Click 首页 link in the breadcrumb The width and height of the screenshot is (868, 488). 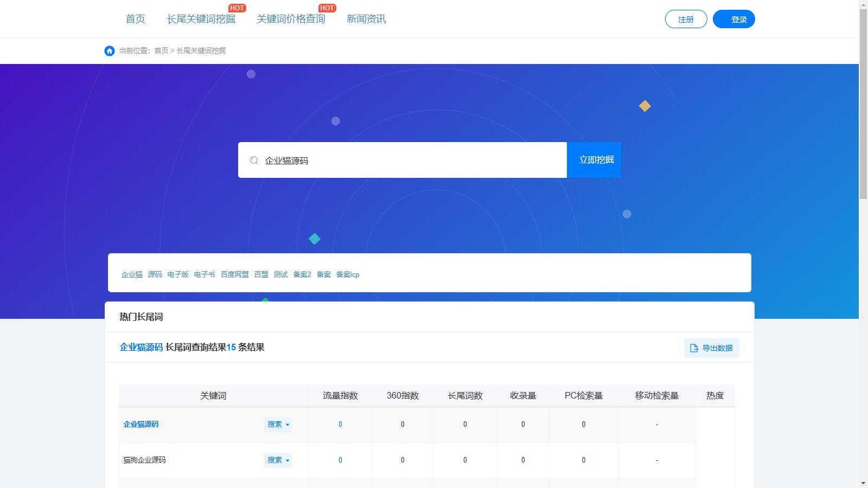[161, 50]
